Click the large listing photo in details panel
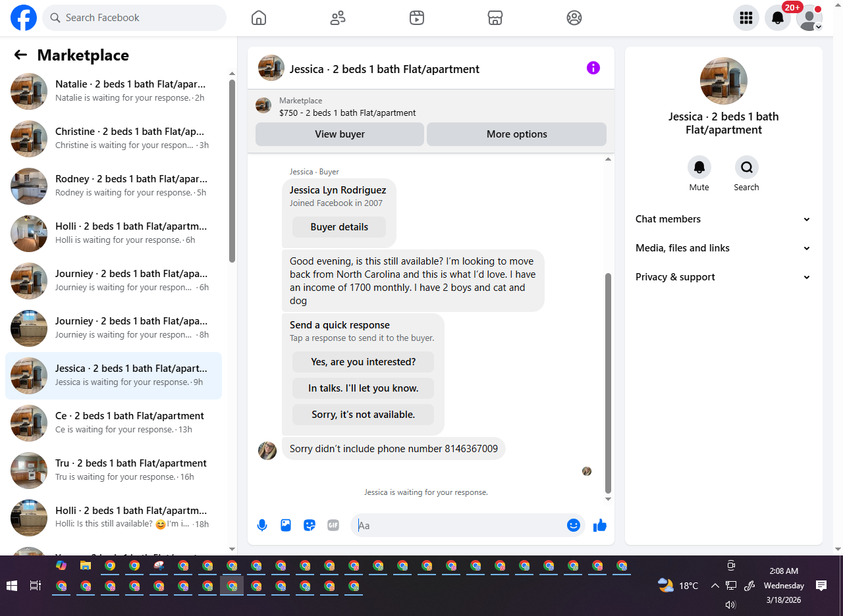Screen dimensions: 843x616 click(724, 81)
